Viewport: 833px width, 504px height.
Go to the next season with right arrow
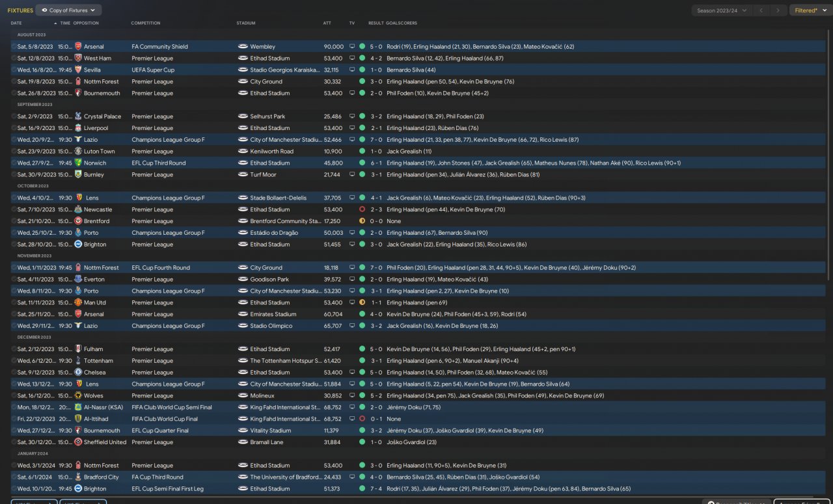(x=778, y=10)
